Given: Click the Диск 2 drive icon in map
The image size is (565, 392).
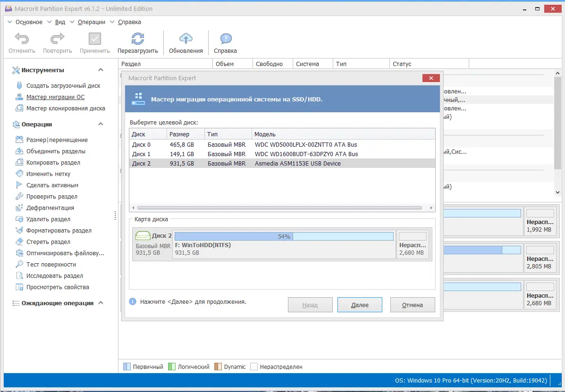Looking at the screenshot, I should pyautogui.click(x=143, y=236).
